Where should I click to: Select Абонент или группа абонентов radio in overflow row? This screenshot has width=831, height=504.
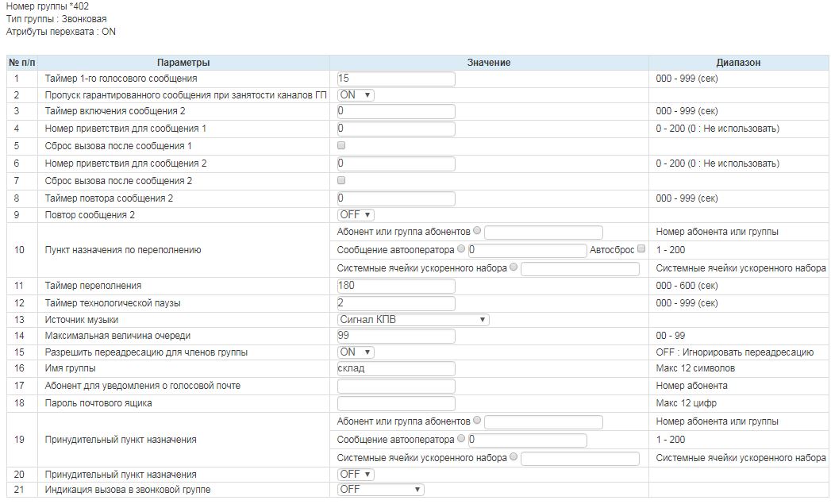[x=477, y=232]
